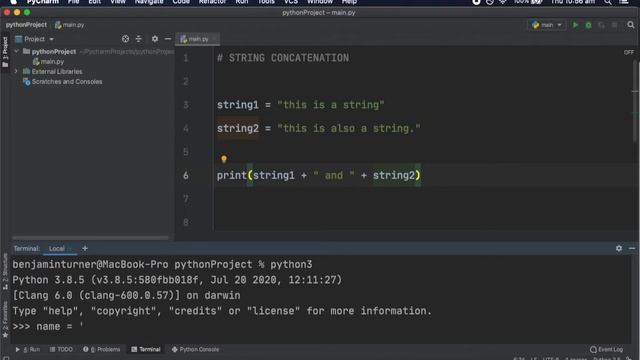Open the Navigate menu
The width and height of the screenshot is (640, 360).
149,2
